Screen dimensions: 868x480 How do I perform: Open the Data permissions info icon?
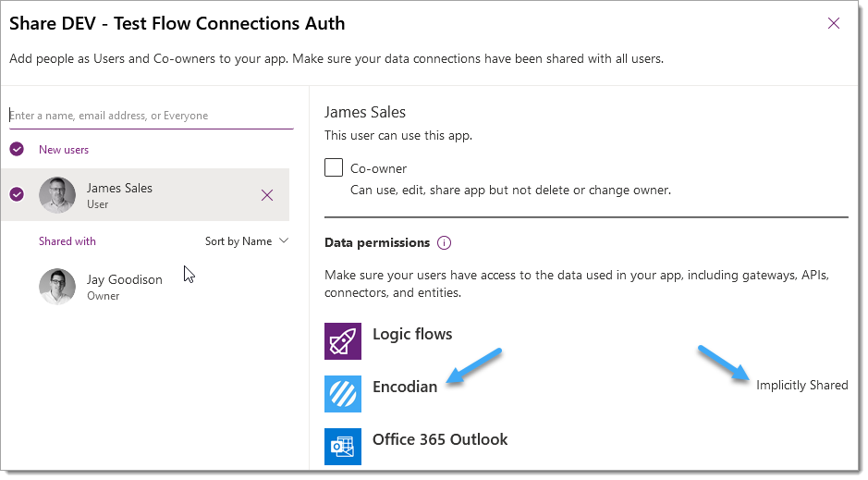tap(444, 243)
